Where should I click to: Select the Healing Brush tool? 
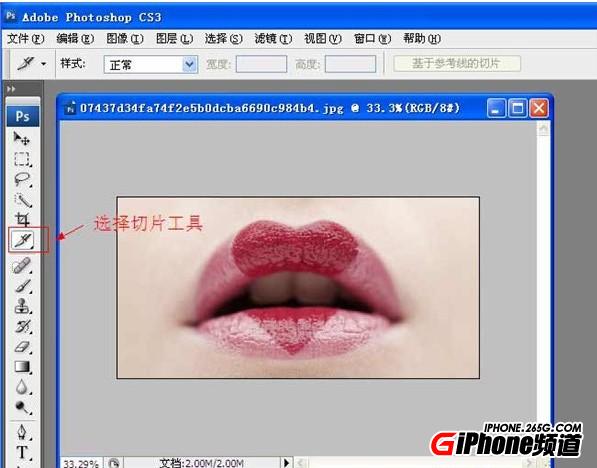22,265
